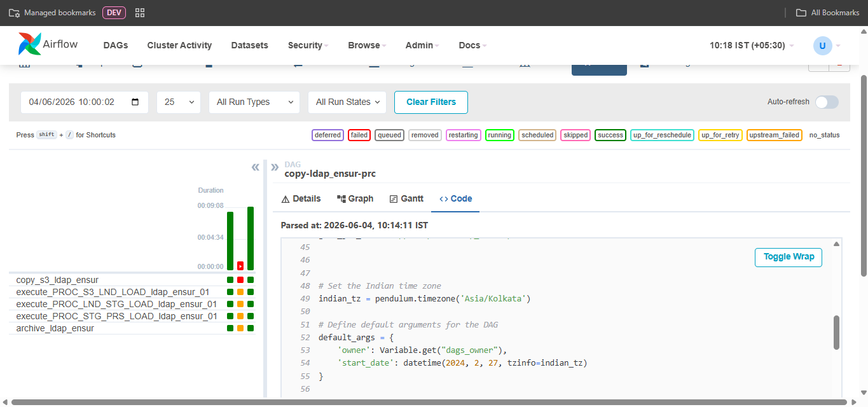Select latest-run green square for copy_s3_ldap_ensur

tap(251, 280)
